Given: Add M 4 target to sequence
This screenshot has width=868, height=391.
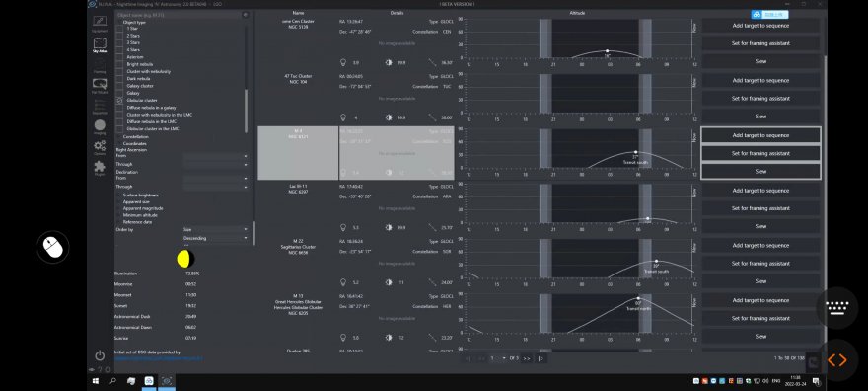Looking at the screenshot, I should click(x=760, y=135).
